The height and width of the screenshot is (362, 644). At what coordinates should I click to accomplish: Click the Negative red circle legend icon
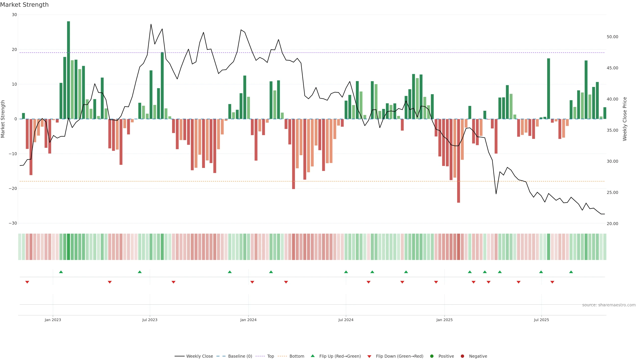pos(462,356)
